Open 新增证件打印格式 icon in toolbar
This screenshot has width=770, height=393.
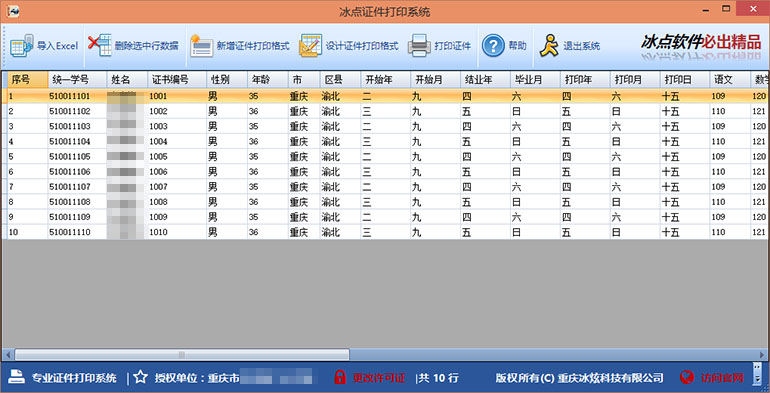click(201, 46)
